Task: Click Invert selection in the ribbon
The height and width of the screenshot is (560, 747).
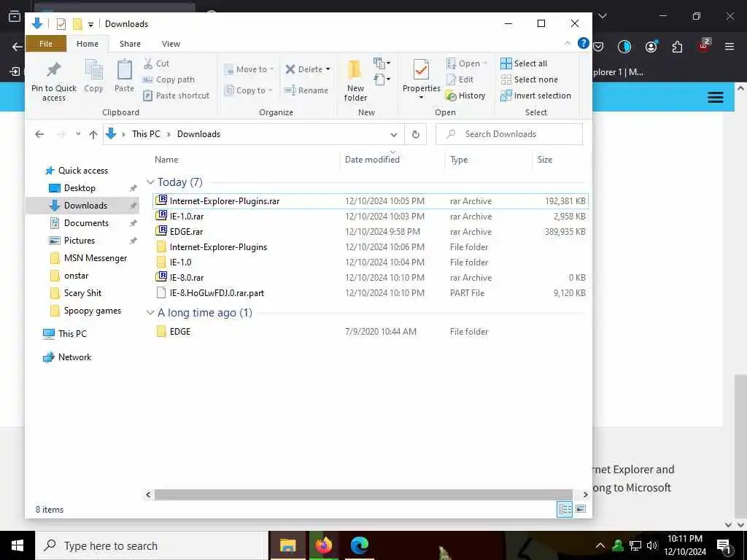Action: point(535,96)
